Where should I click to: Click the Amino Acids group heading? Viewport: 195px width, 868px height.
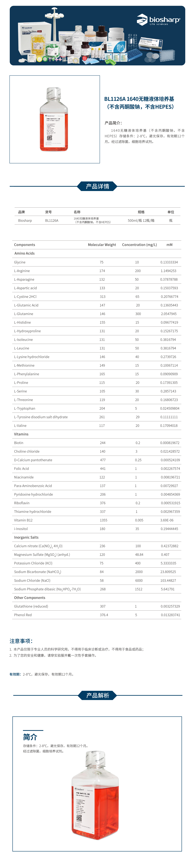click(25, 253)
